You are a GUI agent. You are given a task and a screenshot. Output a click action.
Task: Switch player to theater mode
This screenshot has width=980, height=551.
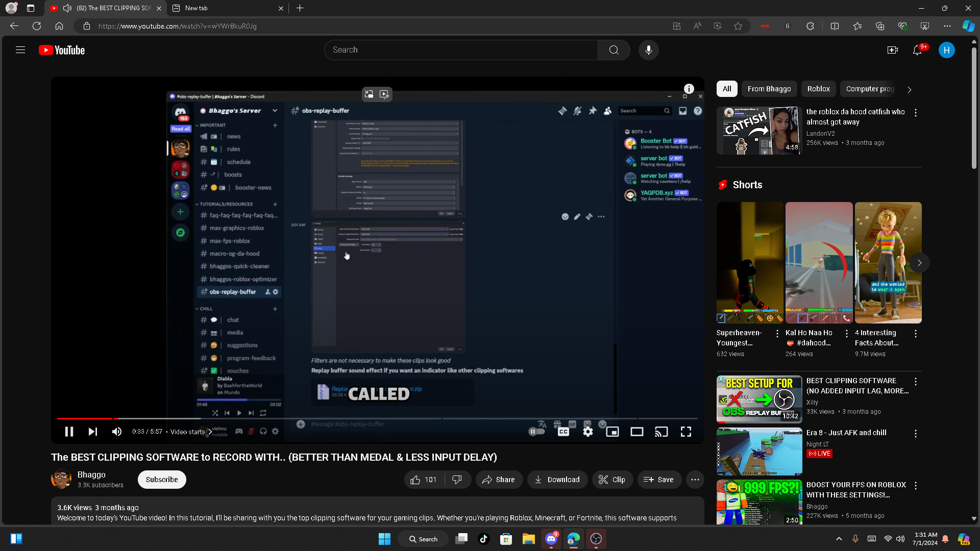(x=637, y=432)
